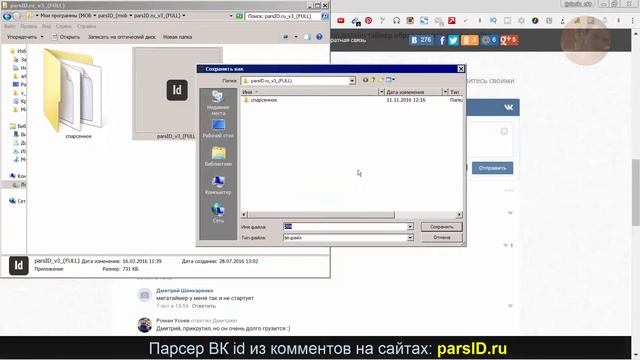This screenshot has width=640, height=360.
Task: Click Back button in Explorer window
Action: point(7,16)
